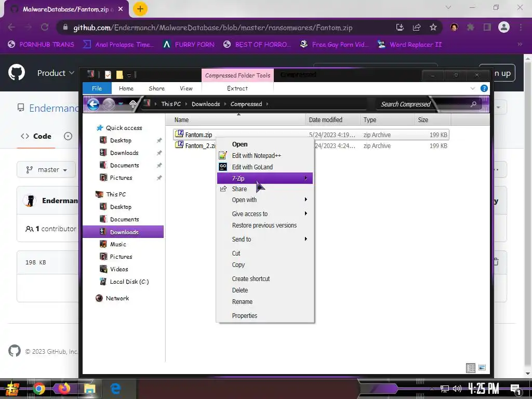The image size is (532, 399).
Task: Choose Copy from the context menu
Action: pyautogui.click(x=264, y=264)
